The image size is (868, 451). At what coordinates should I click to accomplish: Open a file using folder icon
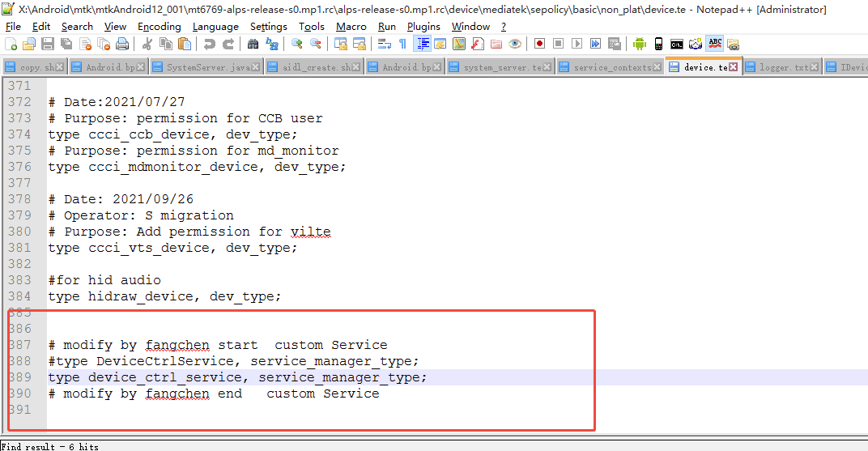pos(29,45)
